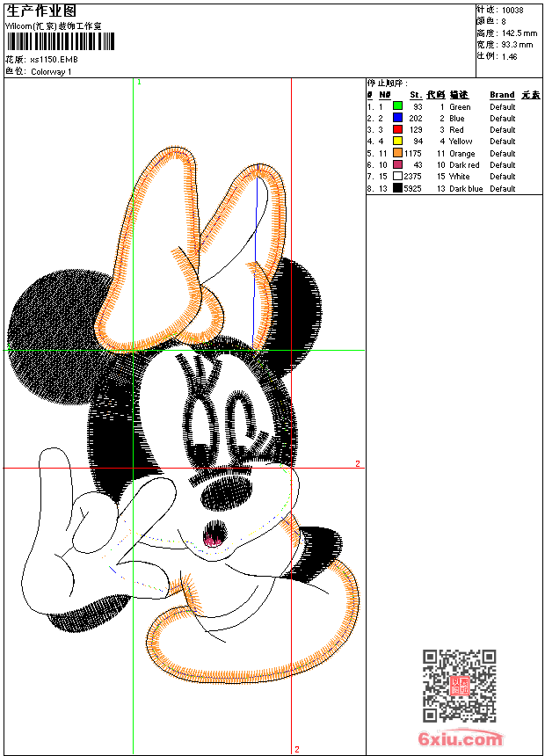Click the Dark blue black swatch in row 8

397,188
